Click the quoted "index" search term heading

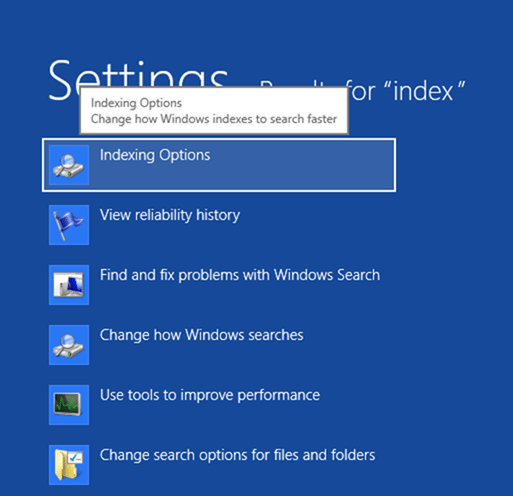(x=424, y=91)
